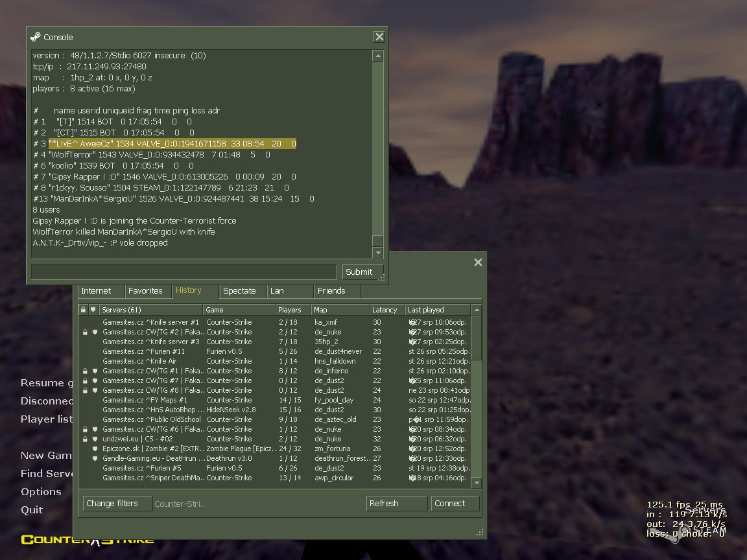Close the server browser window

click(479, 262)
